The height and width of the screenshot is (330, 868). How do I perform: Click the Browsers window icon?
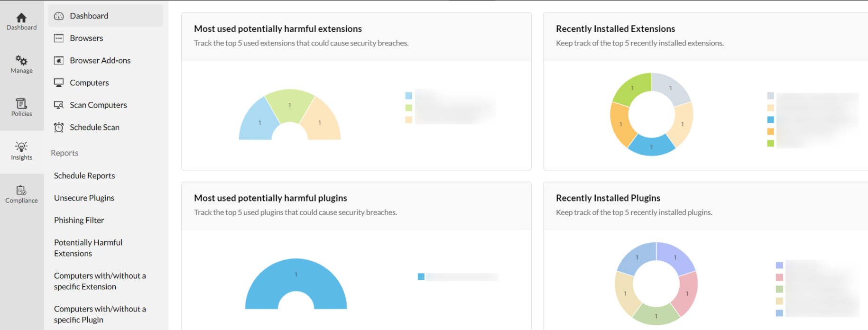click(59, 38)
